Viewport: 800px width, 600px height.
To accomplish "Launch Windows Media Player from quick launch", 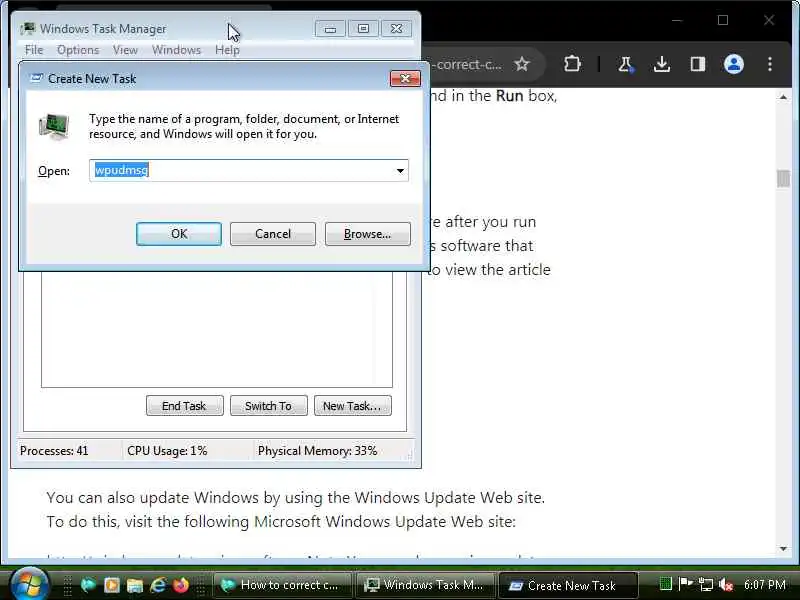I will click(112, 585).
